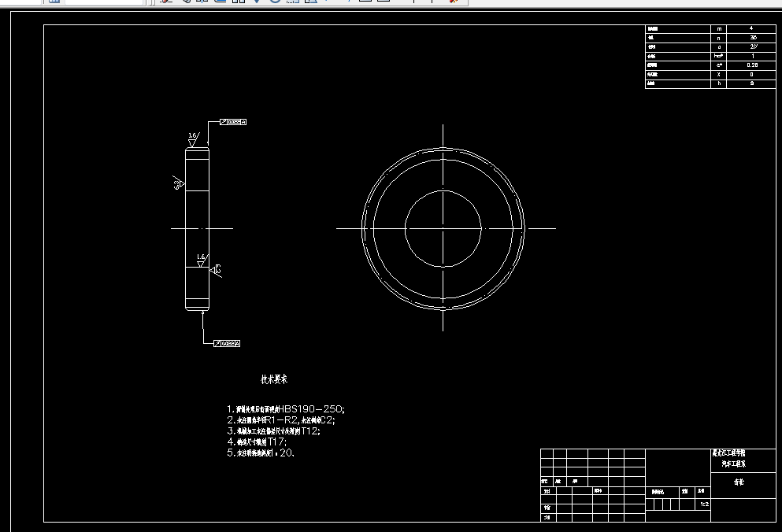Viewport: 782px width, 532px height.
Task: Select value '36' in the n row
Action: [753, 38]
